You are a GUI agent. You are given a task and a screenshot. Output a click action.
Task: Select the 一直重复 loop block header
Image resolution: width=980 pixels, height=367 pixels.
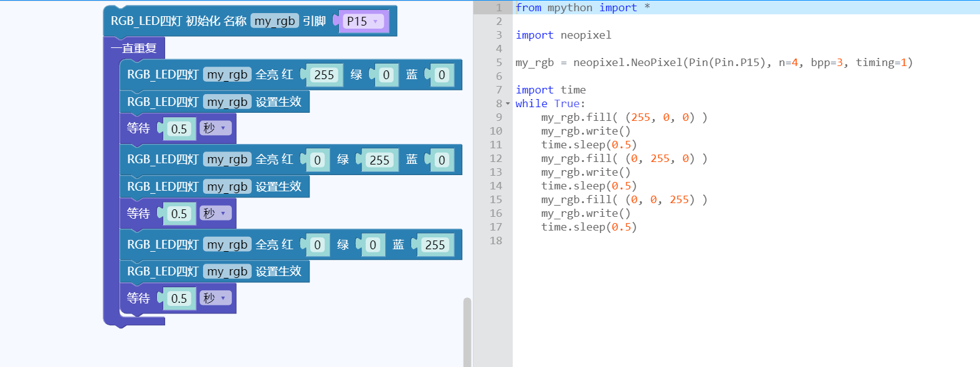[133, 48]
